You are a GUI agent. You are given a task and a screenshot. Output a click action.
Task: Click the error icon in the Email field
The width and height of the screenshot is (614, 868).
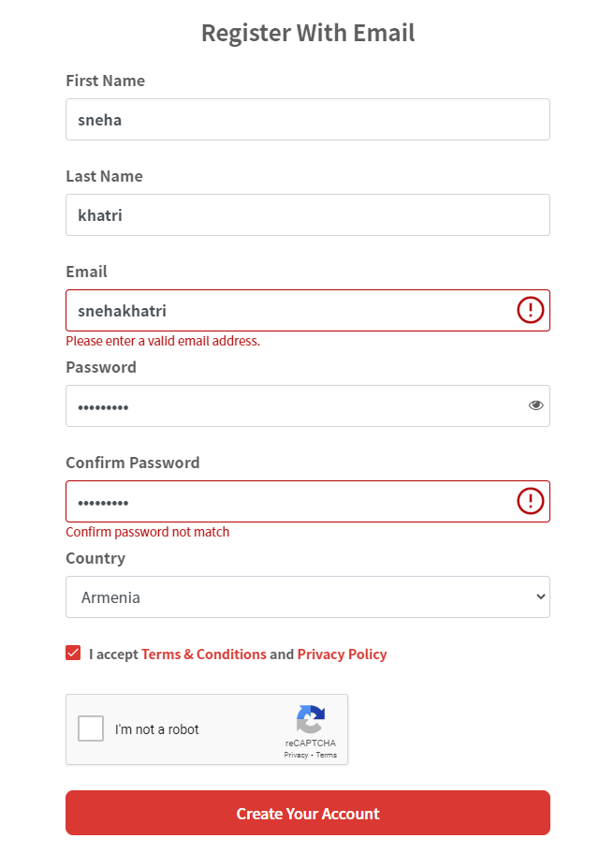(530, 310)
